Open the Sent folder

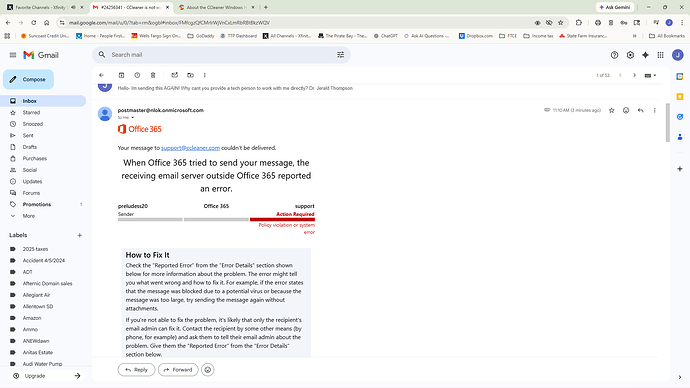coord(28,135)
